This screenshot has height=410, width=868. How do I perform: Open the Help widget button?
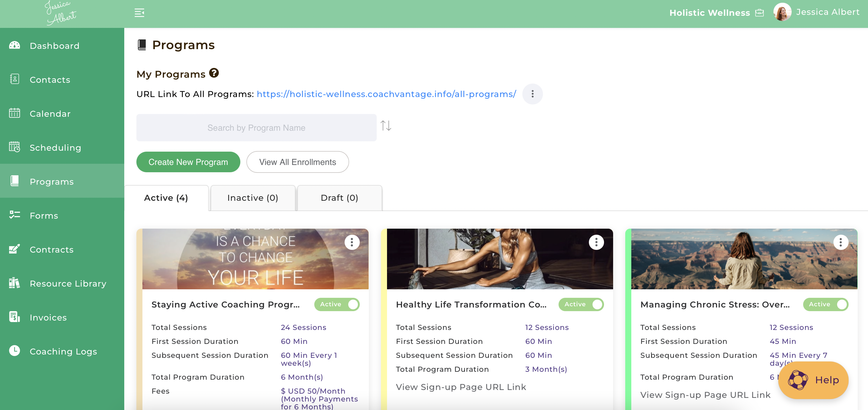point(813,380)
